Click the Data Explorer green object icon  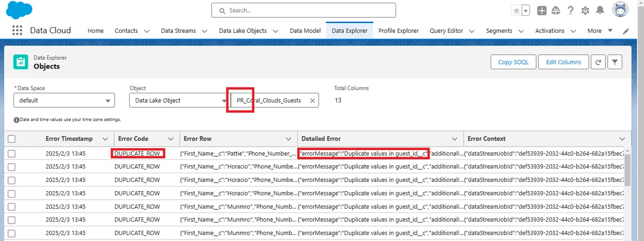[20, 62]
